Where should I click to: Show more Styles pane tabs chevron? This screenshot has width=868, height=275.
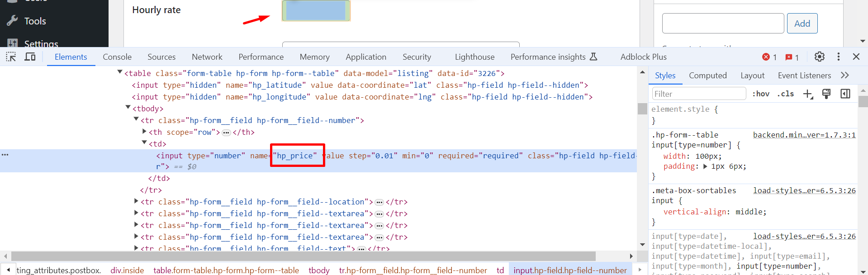coord(845,75)
